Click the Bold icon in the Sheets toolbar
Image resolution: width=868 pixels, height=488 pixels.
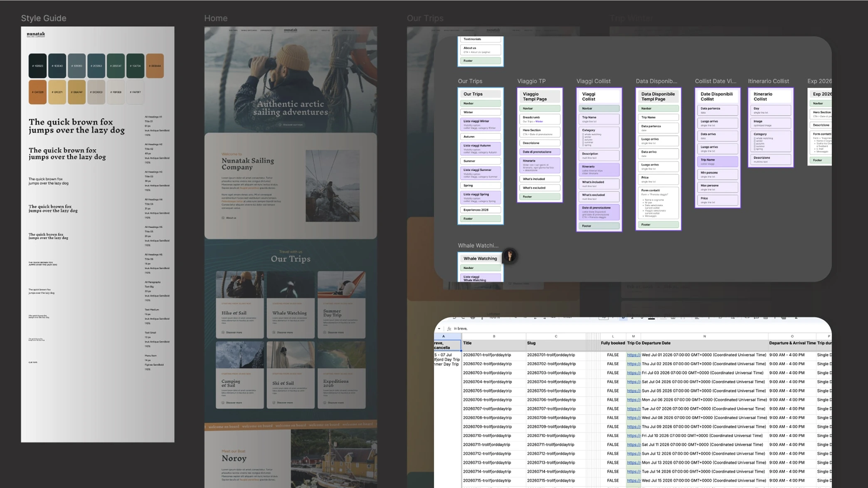point(623,317)
